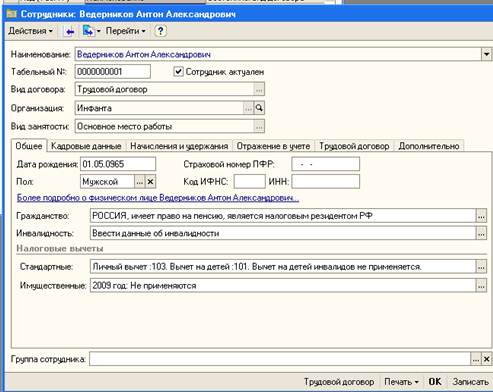
Task: Switch to the Кадровые данные tab
Action: click(x=86, y=146)
